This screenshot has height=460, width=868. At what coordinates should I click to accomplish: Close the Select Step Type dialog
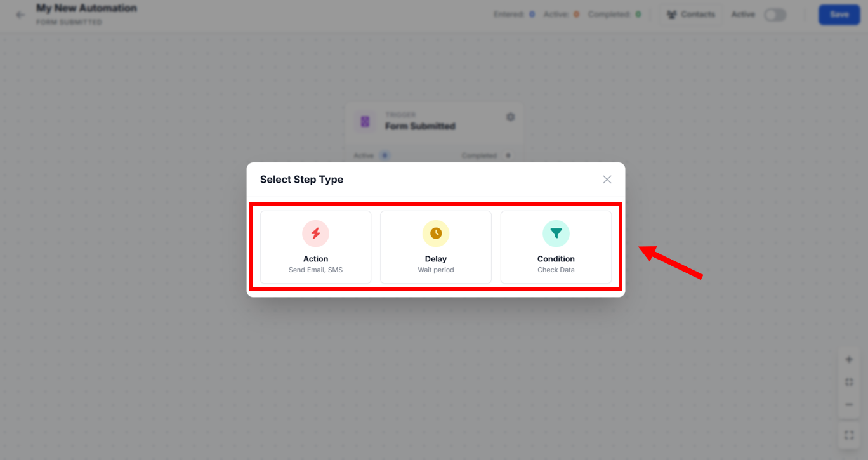607,180
